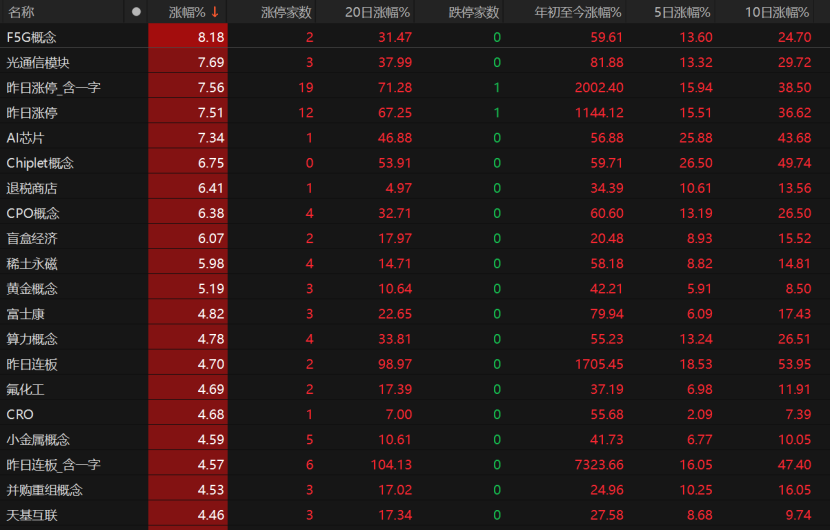Select the 稀土永磁 sector row
The width and height of the screenshot is (831, 531).
32,263
